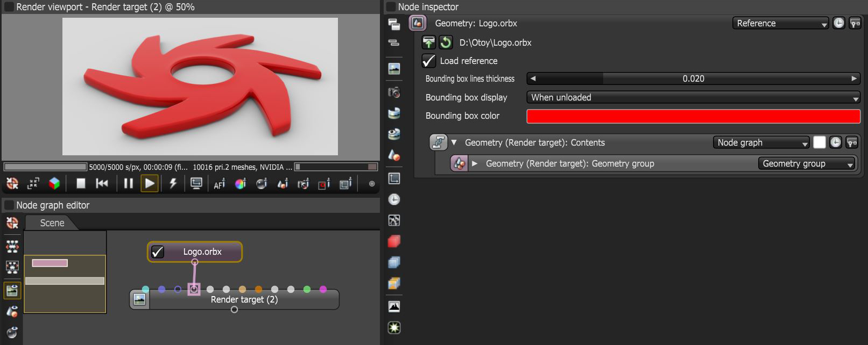Select the material picker sphere icon

262,184
